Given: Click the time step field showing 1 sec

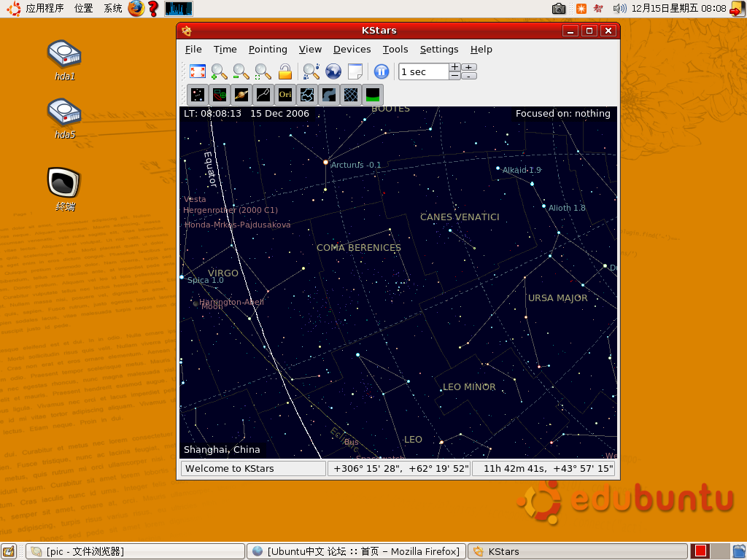Looking at the screenshot, I should 424,72.
